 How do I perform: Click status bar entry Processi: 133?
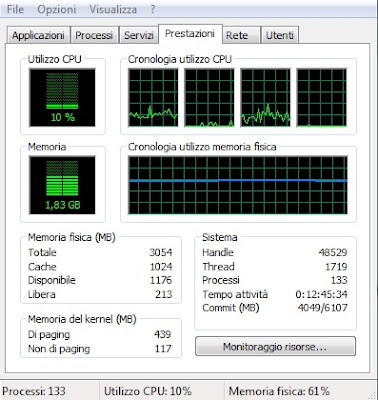click(x=34, y=391)
